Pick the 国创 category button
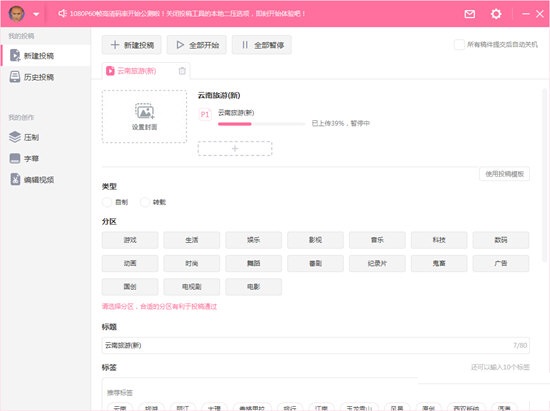This screenshot has height=411, width=550. click(x=130, y=287)
